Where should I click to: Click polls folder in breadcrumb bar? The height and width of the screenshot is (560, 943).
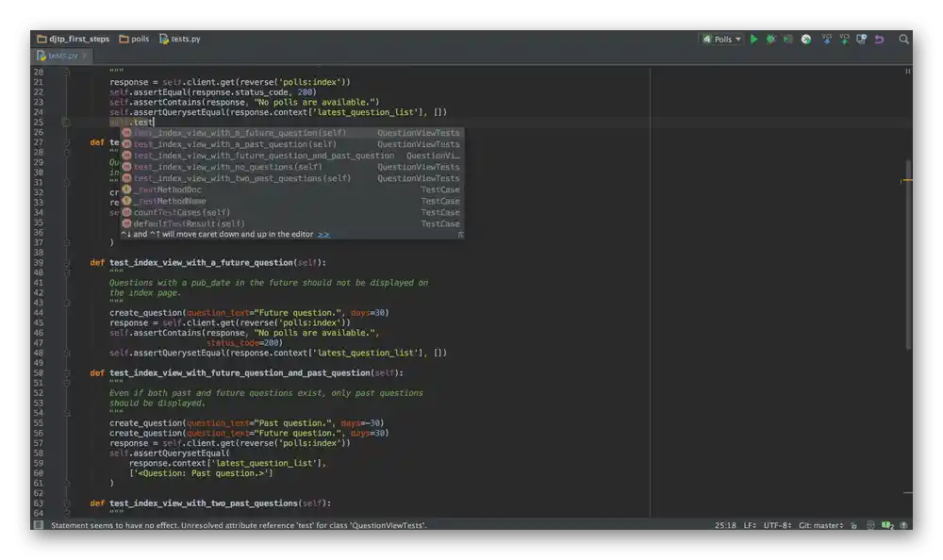click(x=134, y=39)
